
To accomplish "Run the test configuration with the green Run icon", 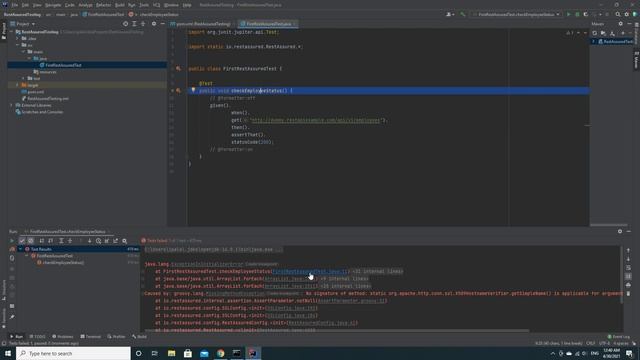I will [x=569, y=14].
